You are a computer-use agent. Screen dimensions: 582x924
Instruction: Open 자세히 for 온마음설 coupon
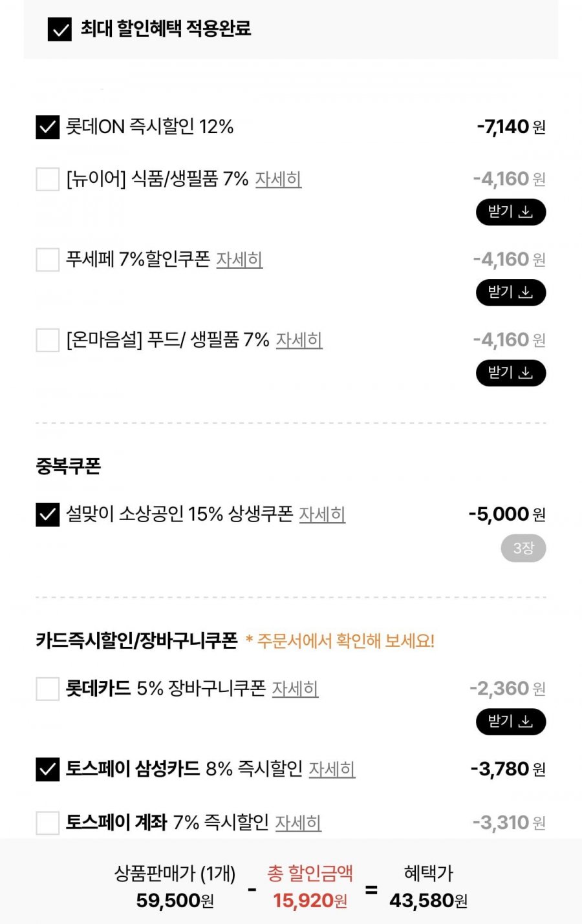pyautogui.click(x=299, y=340)
